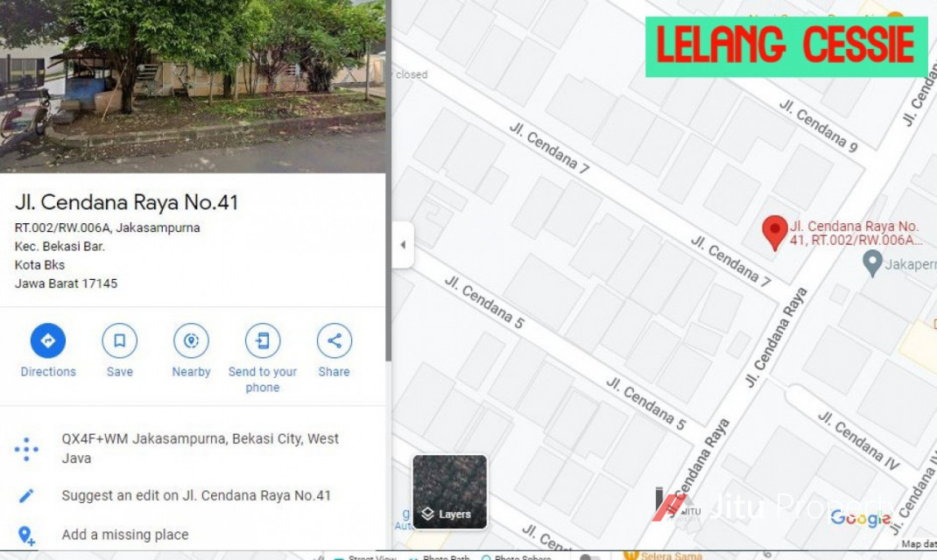Click the blue Directions icon
The image size is (937, 560).
point(48,340)
